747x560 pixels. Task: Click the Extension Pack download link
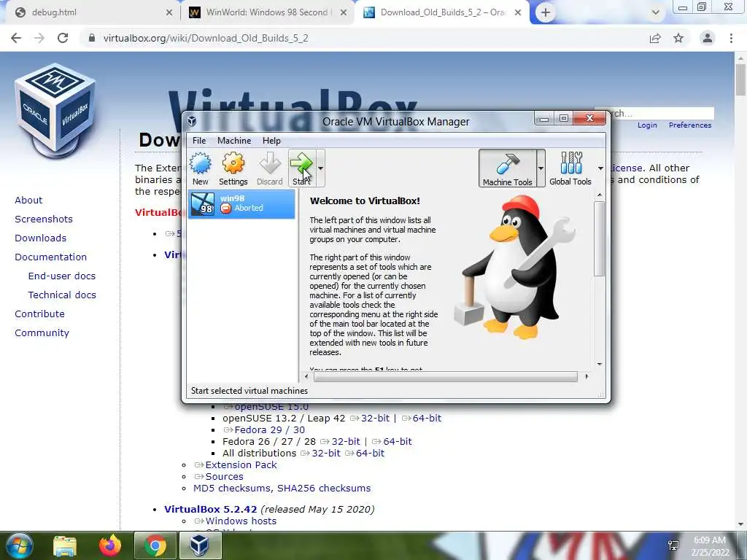coord(241,464)
